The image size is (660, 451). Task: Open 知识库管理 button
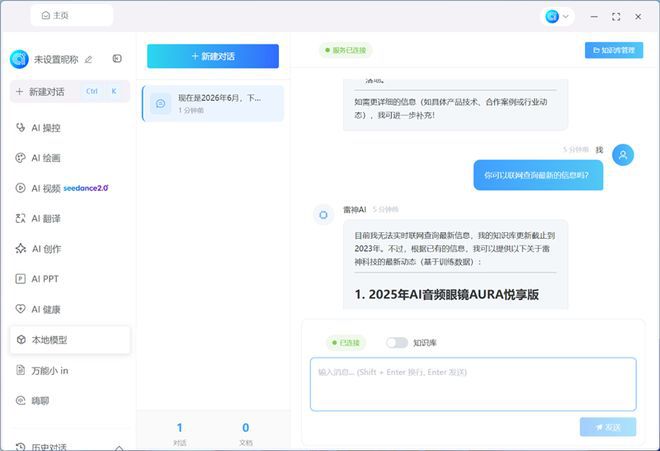click(614, 50)
